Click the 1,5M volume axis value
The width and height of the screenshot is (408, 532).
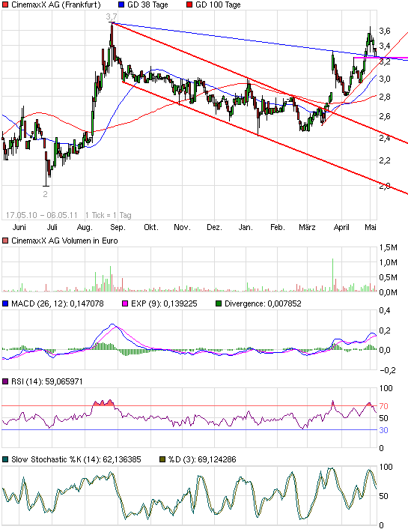coord(388,248)
